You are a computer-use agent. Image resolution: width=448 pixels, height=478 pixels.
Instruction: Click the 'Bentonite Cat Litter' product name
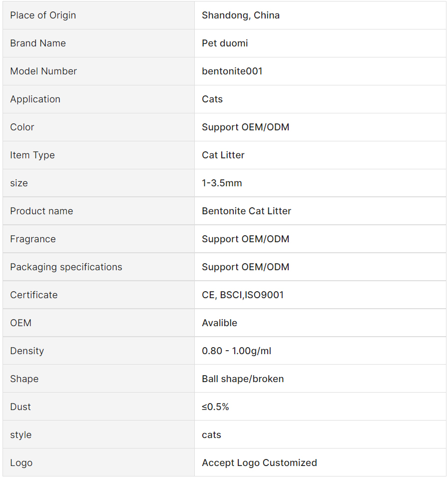point(246,211)
